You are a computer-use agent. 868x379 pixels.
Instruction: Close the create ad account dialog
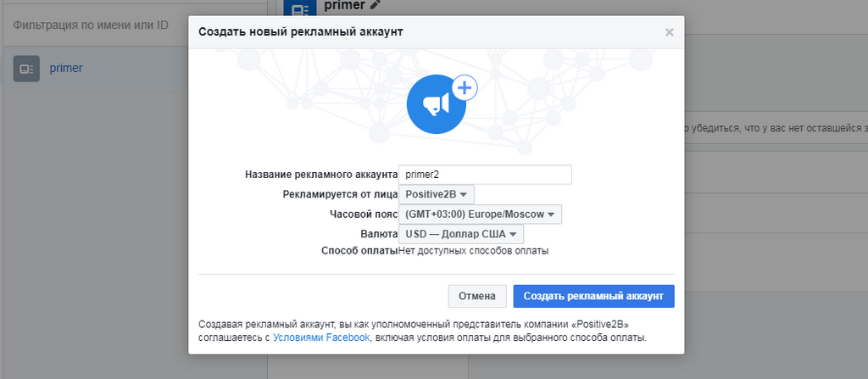coord(670,32)
